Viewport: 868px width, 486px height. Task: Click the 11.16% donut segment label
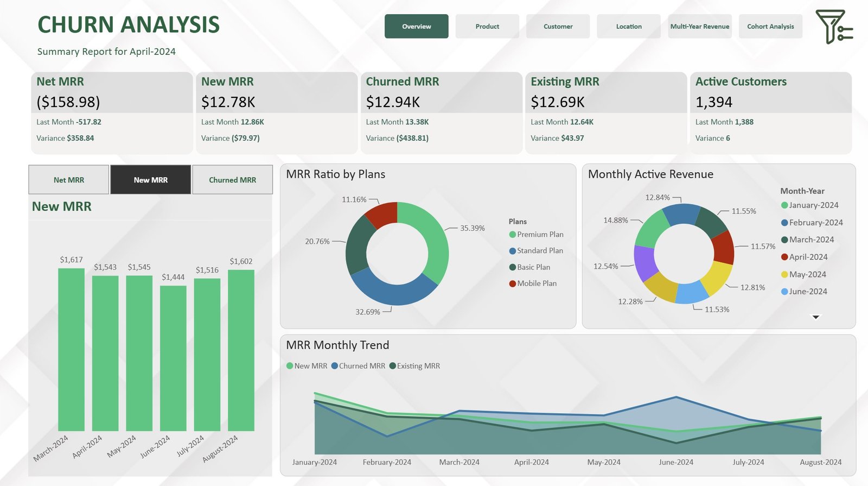354,200
